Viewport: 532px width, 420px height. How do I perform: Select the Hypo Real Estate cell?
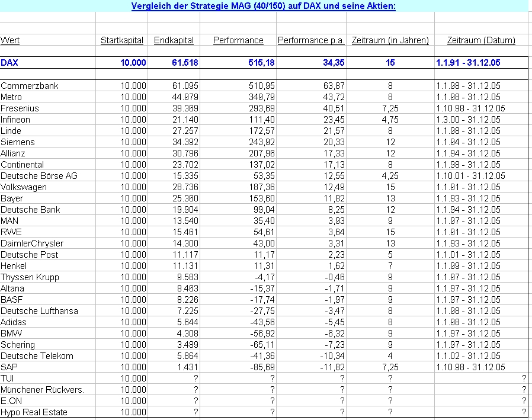click(34, 412)
